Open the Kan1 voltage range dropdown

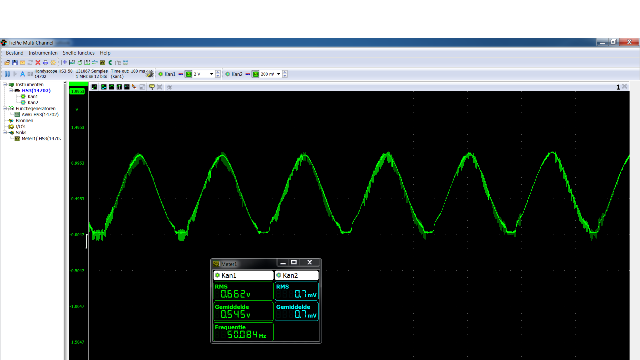click(x=211, y=74)
